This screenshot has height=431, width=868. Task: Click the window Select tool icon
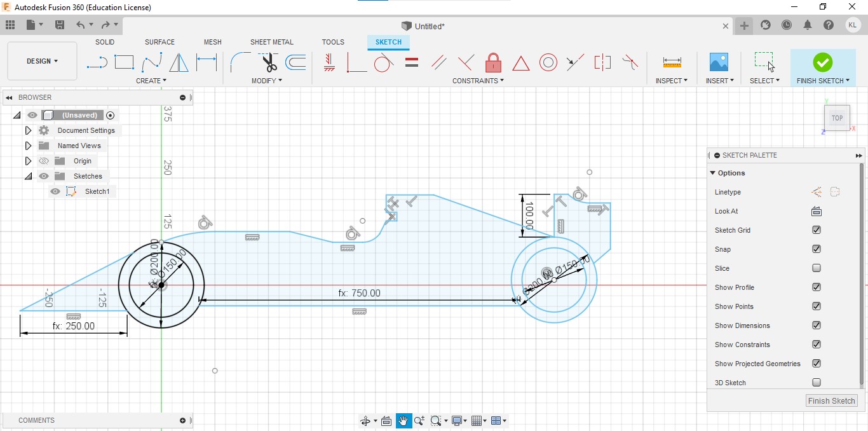coord(764,62)
